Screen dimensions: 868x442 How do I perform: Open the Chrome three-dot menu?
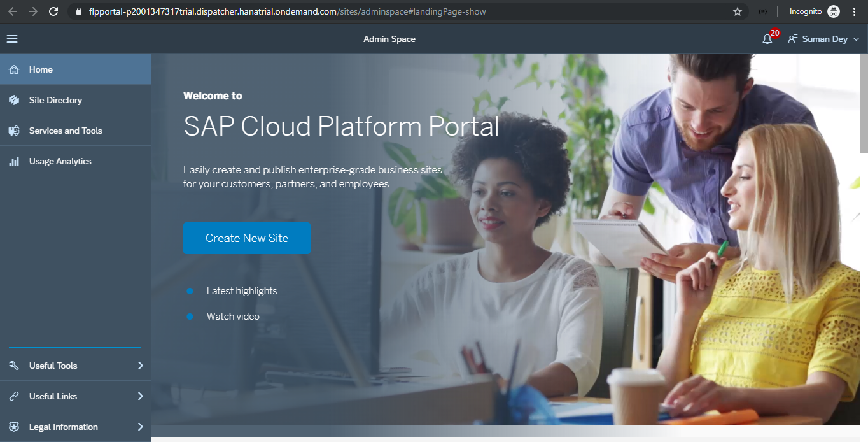tap(854, 11)
